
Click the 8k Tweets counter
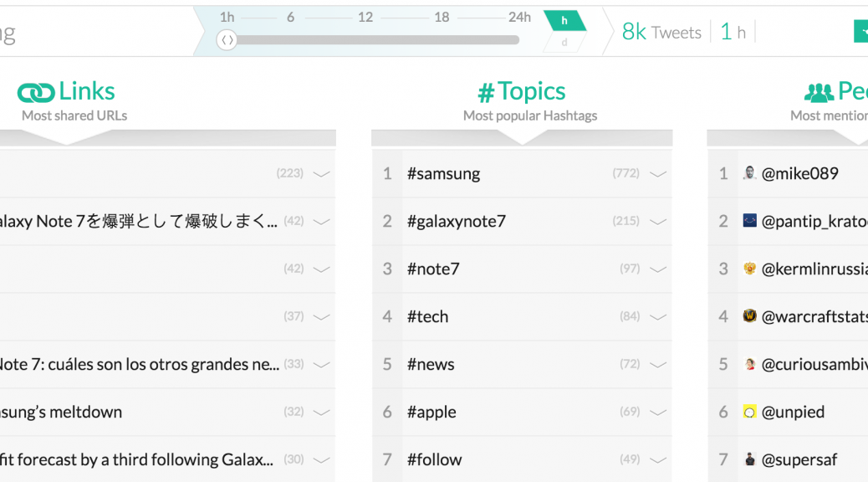click(661, 32)
